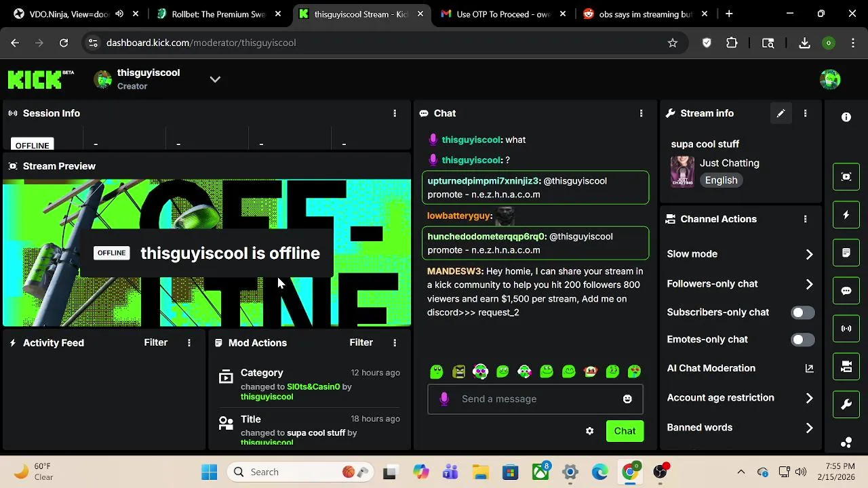Toggle Stream Preview widget in right sidebar
868x488 pixels.
[846, 177]
